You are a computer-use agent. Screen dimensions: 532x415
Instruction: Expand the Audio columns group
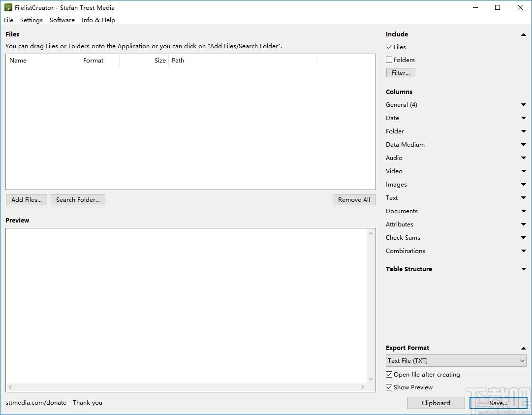click(x=524, y=158)
